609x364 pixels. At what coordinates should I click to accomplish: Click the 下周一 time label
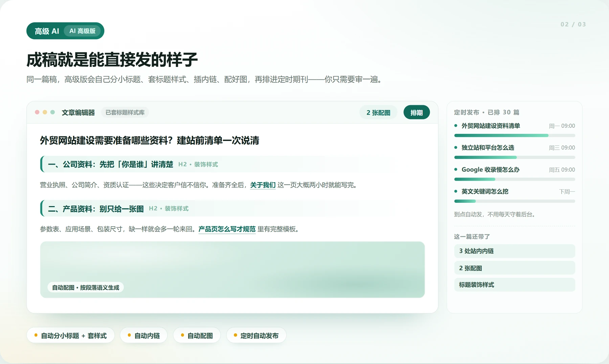[567, 192]
